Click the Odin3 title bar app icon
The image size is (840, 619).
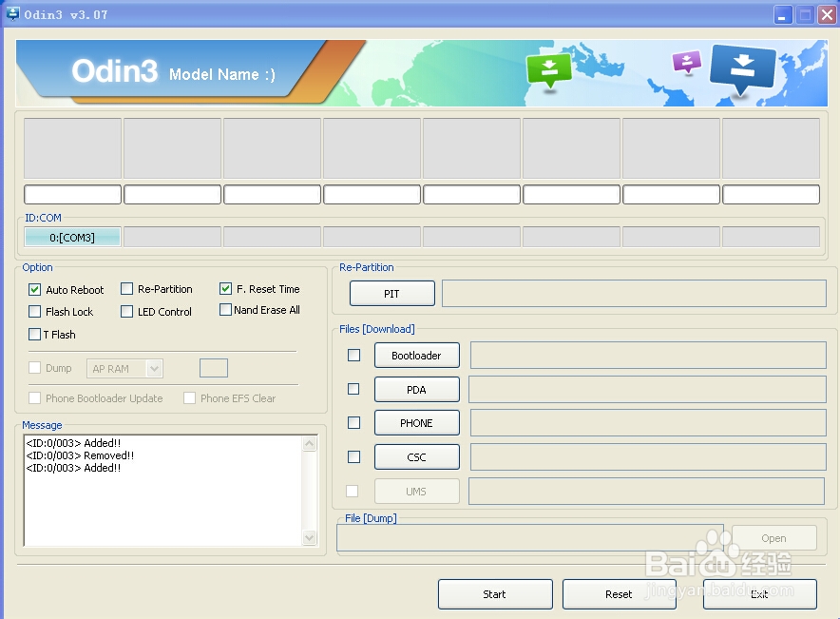click(x=12, y=14)
